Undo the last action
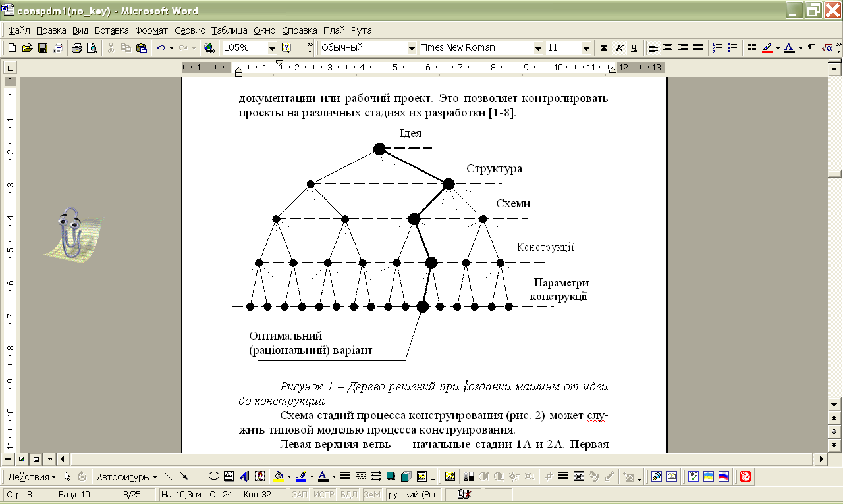Screen dimensions: 843x504 coord(160,48)
